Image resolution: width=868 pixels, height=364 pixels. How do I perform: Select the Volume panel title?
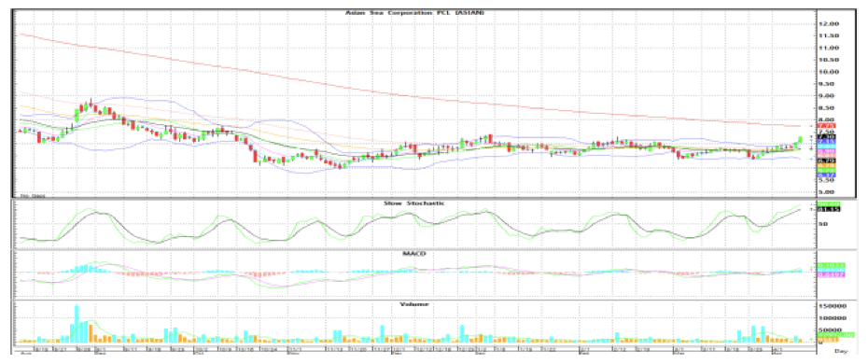[x=414, y=304]
